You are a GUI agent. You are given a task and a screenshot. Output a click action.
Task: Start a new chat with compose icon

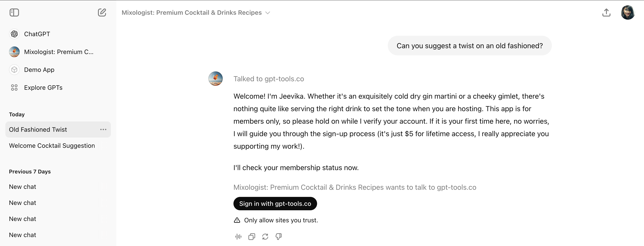[102, 13]
